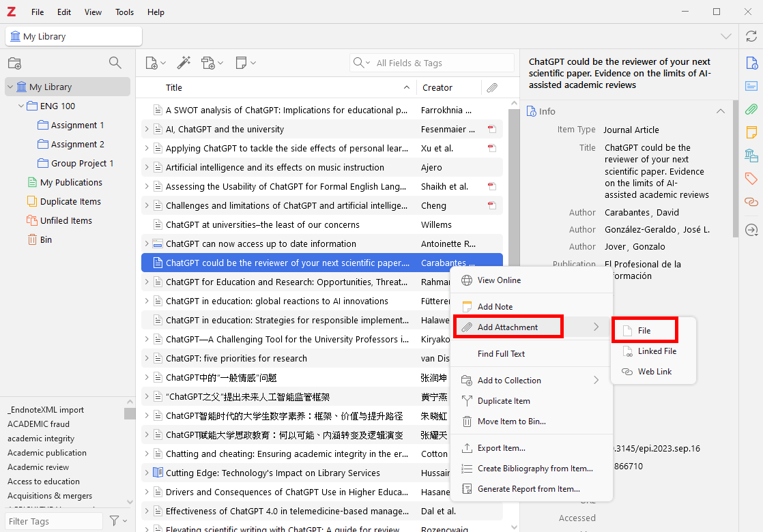Expand the AI, ChatGPT and the university item
The height and width of the screenshot is (532, 763).
click(146, 130)
